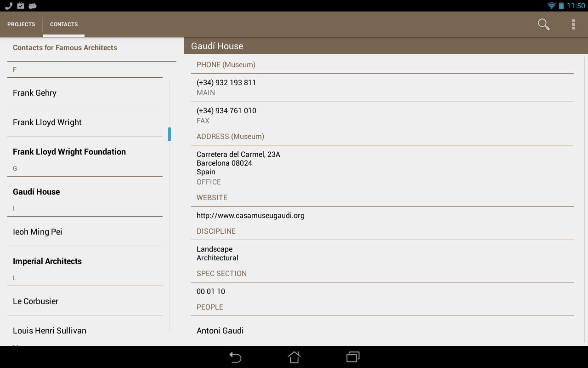Click the Architectural discipline entry
This screenshot has width=588, height=368.
click(217, 258)
